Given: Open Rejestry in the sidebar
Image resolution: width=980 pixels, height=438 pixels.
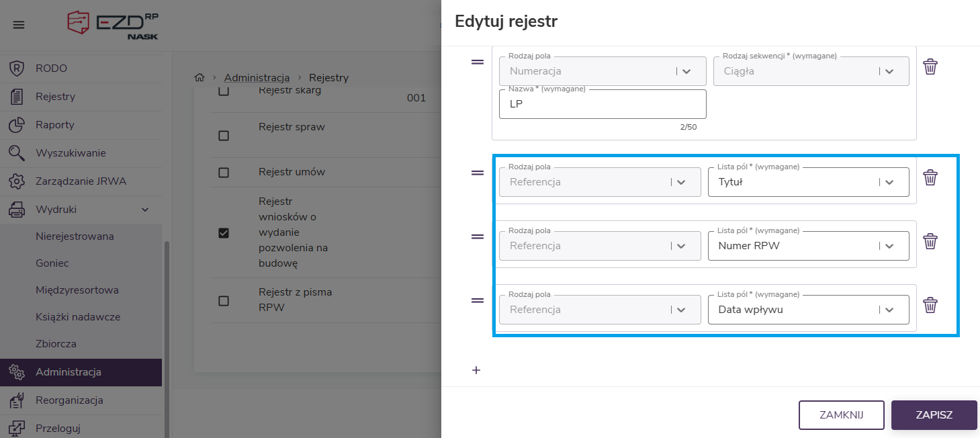Looking at the screenshot, I should tap(81, 97).
